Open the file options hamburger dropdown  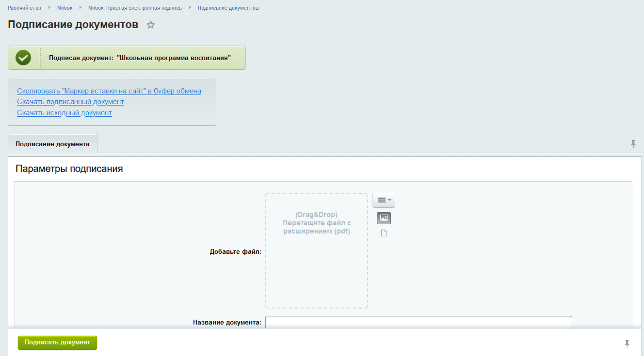(x=384, y=200)
